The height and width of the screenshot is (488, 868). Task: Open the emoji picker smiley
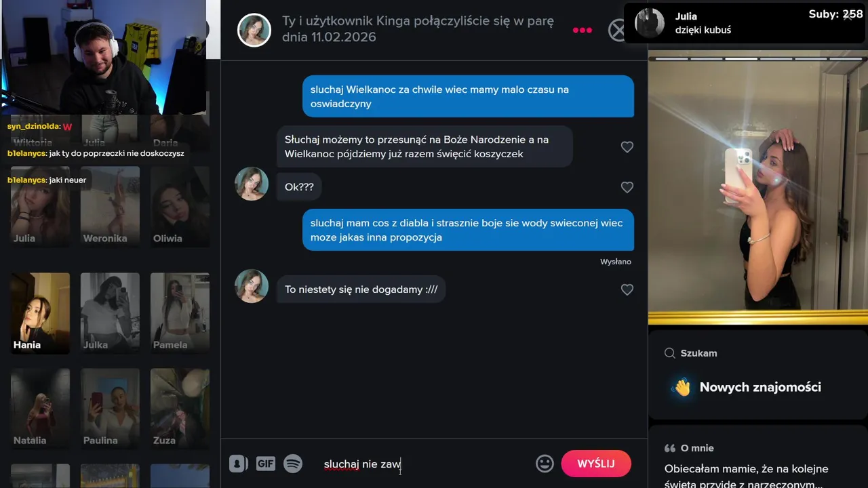pyautogui.click(x=545, y=464)
